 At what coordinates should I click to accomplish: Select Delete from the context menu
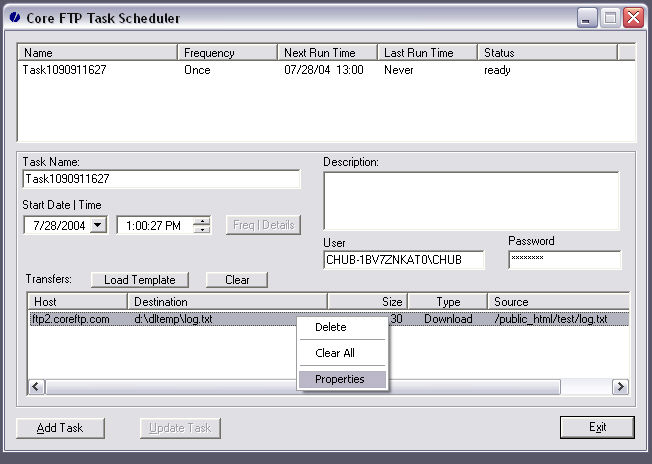coord(331,327)
